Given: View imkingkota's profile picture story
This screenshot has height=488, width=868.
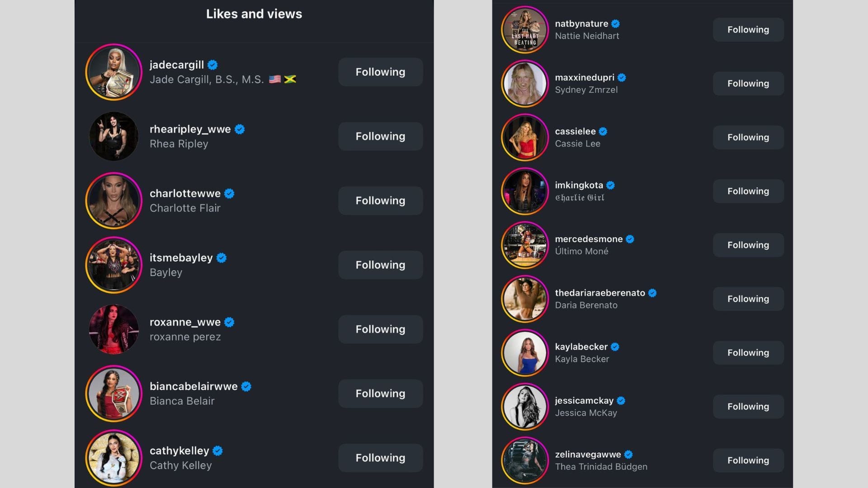Looking at the screenshot, I should [x=524, y=191].
